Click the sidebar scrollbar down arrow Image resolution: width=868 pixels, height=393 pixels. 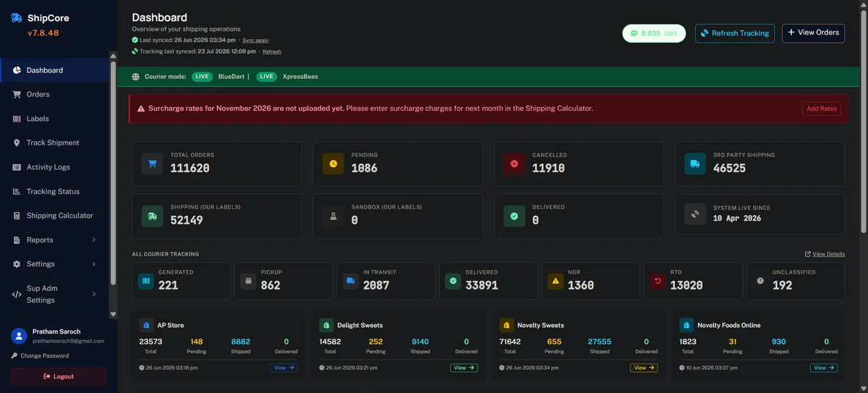pyautogui.click(x=113, y=315)
